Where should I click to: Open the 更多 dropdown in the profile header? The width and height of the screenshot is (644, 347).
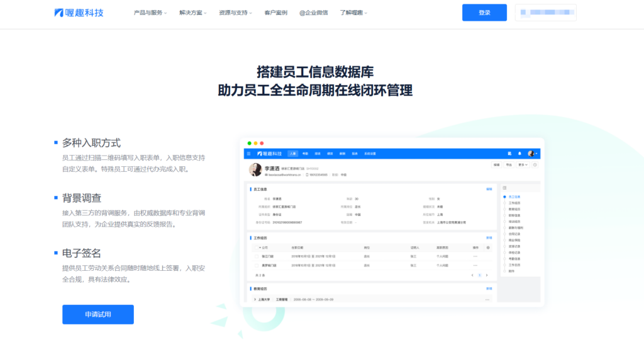click(x=523, y=165)
